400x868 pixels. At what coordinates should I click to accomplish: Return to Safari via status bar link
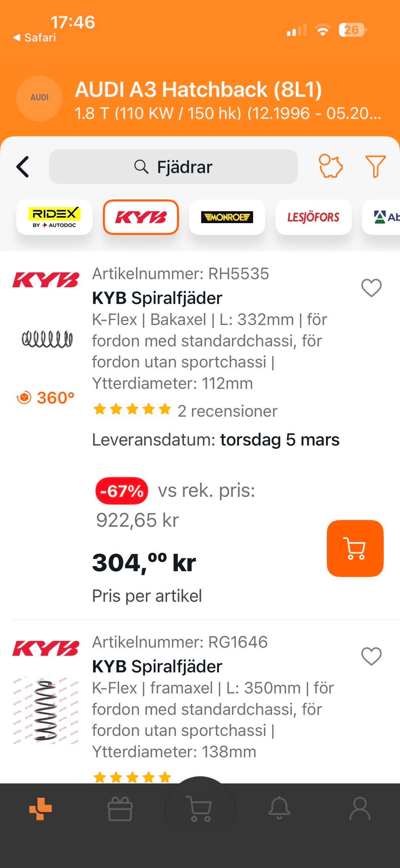click(x=35, y=38)
